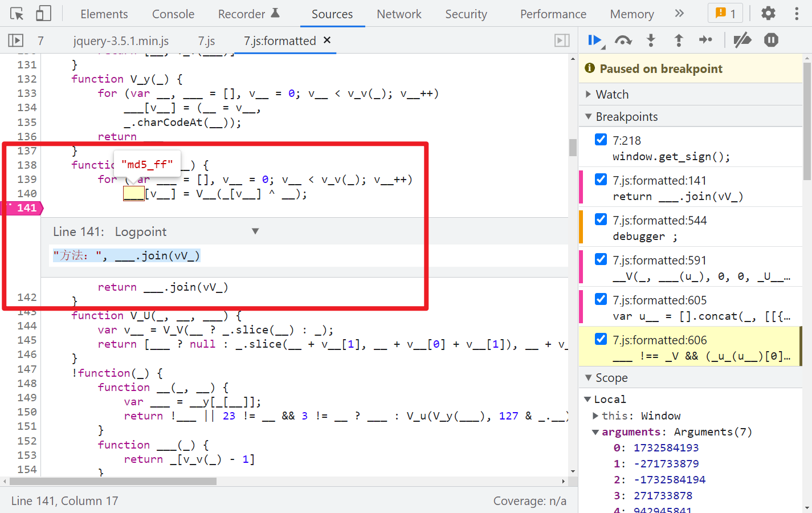Disable the 7.js:formatted:591 breakpoint
The height and width of the screenshot is (513, 812).
pyautogui.click(x=601, y=259)
